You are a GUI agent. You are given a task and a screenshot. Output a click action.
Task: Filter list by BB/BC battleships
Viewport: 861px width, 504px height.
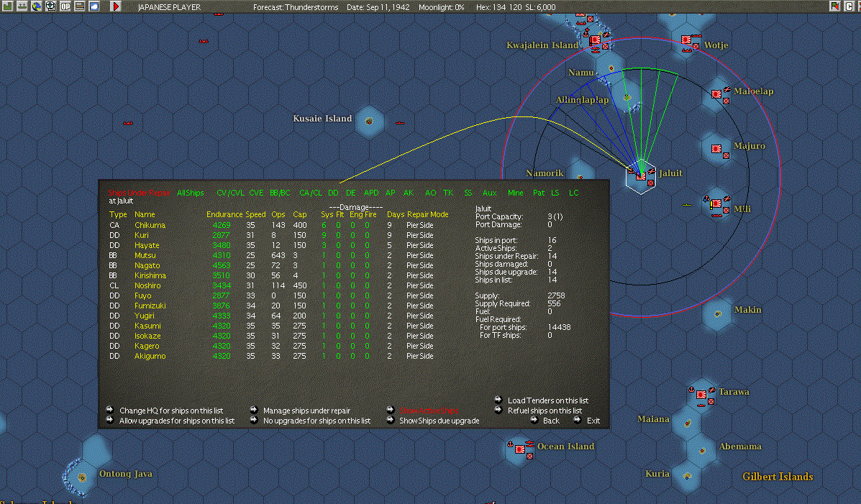280,193
